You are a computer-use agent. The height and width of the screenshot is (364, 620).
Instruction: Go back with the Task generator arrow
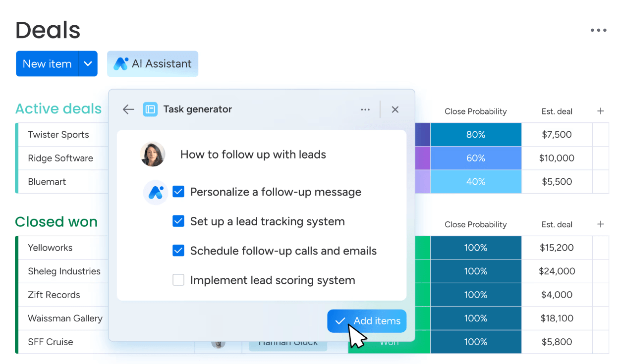[128, 109]
